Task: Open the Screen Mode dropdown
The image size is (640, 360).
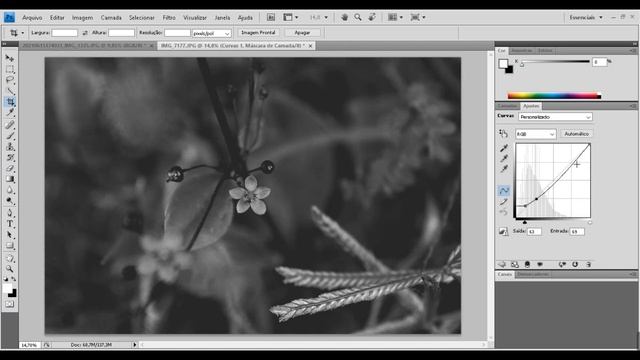Action: tap(418, 18)
